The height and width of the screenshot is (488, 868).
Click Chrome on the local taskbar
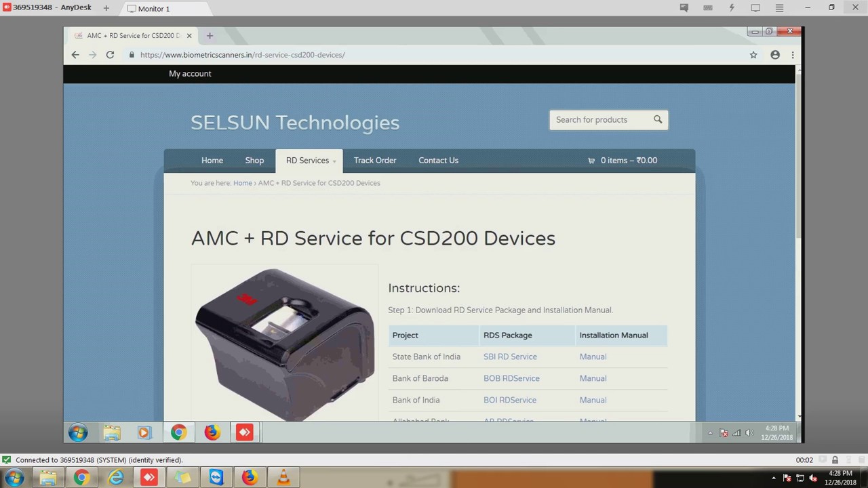coord(81,478)
